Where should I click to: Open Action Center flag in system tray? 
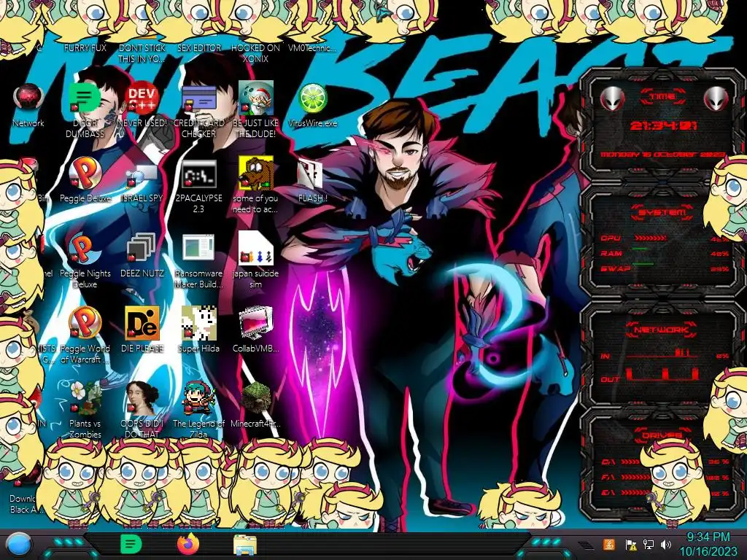point(630,544)
